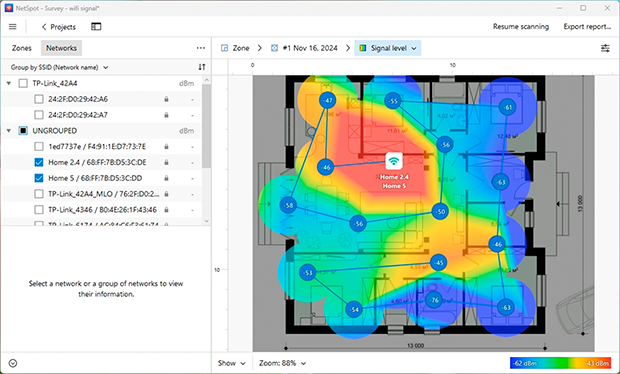
Task: Open the Show dropdown
Action: tap(232, 363)
